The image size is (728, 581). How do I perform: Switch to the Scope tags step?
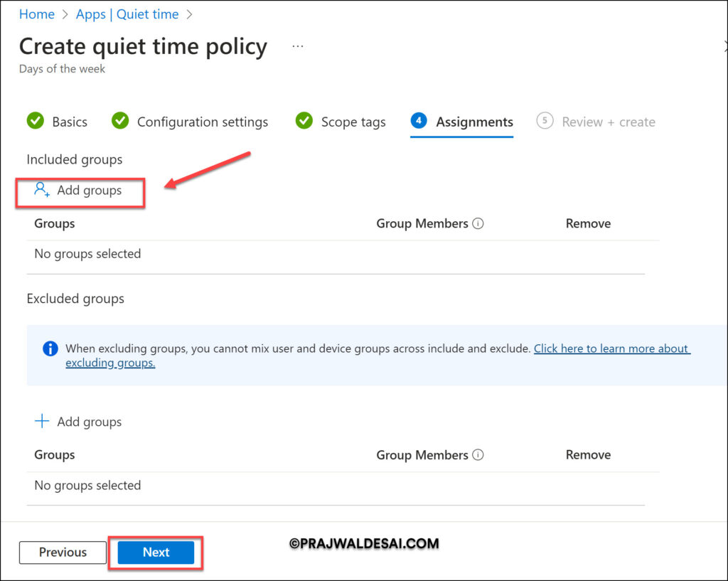341,121
